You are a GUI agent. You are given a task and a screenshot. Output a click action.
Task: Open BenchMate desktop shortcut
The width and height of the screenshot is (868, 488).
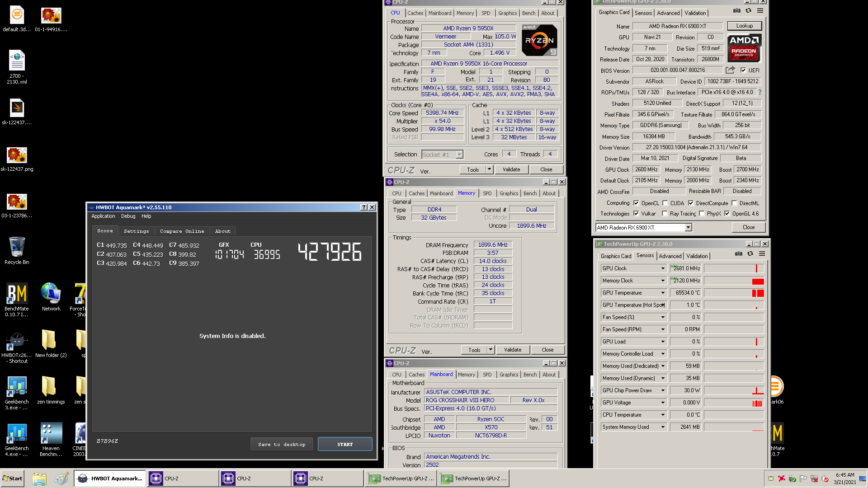pyautogui.click(x=17, y=299)
